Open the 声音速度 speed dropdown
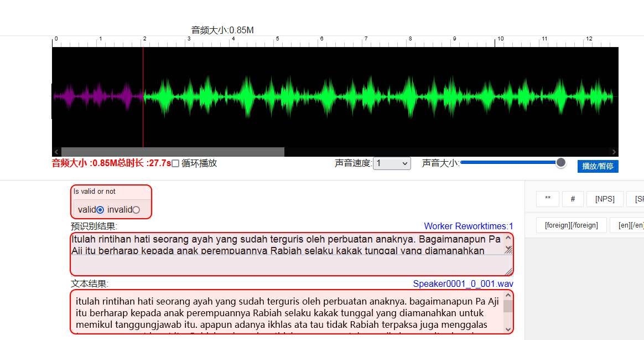 (x=392, y=163)
